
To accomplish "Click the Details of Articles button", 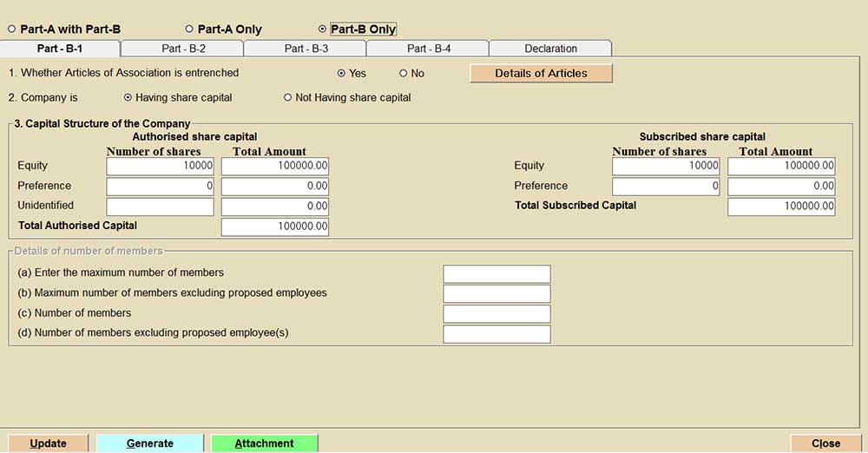I will 541,74.
